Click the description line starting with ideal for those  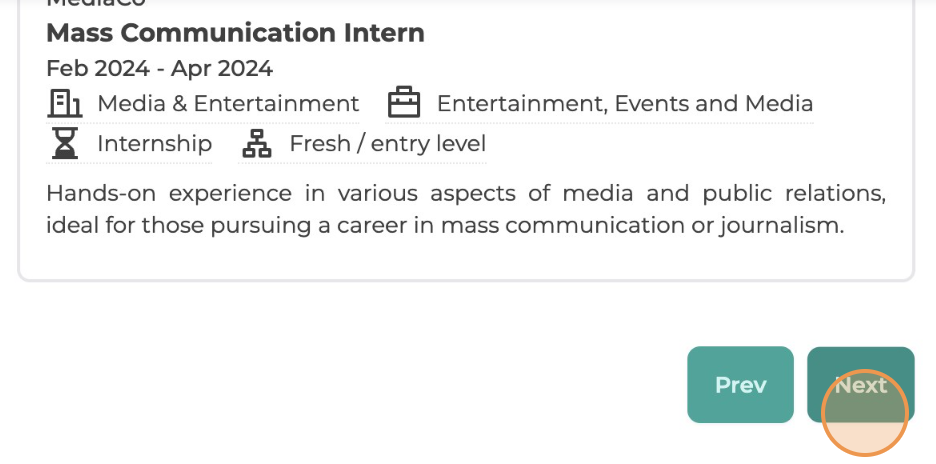[445, 226]
